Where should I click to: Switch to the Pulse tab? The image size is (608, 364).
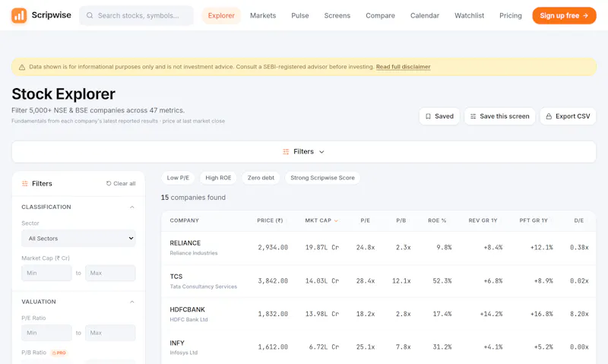(x=300, y=15)
